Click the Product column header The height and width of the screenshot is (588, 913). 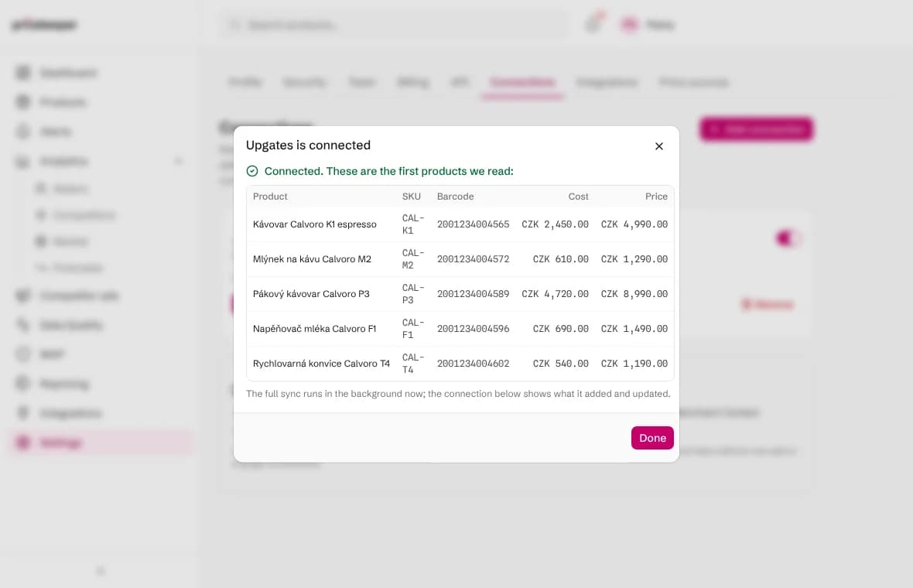tap(270, 197)
